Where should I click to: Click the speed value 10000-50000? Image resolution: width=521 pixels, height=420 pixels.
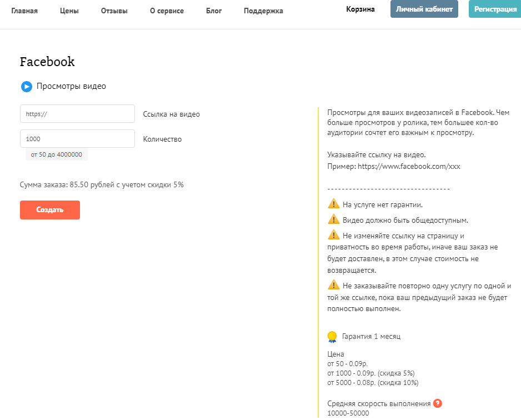pos(348,413)
